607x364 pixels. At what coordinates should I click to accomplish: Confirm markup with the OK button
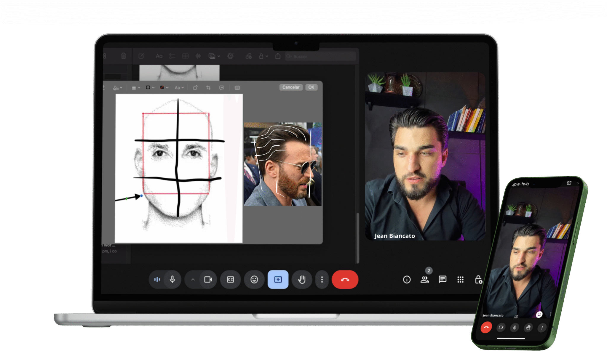coord(311,87)
